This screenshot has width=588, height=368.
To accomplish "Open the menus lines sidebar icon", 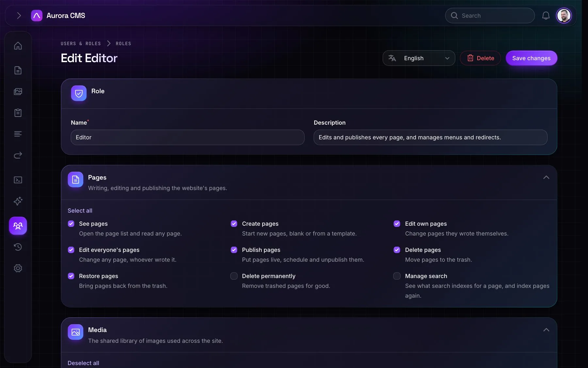I will 18,134.
